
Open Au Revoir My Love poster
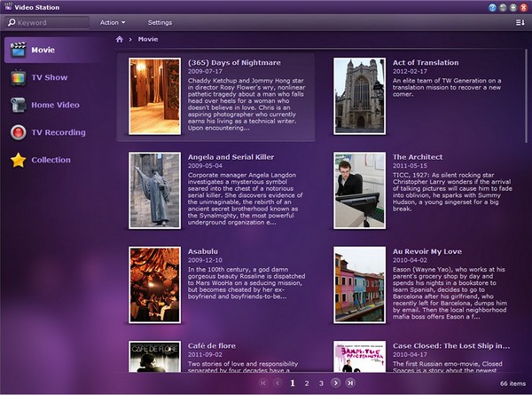click(x=360, y=285)
